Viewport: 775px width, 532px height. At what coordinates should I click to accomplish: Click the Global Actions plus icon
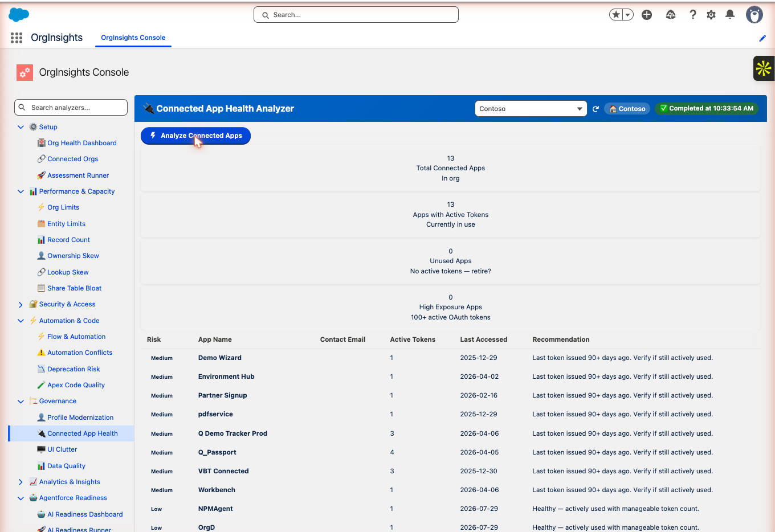[647, 15]
